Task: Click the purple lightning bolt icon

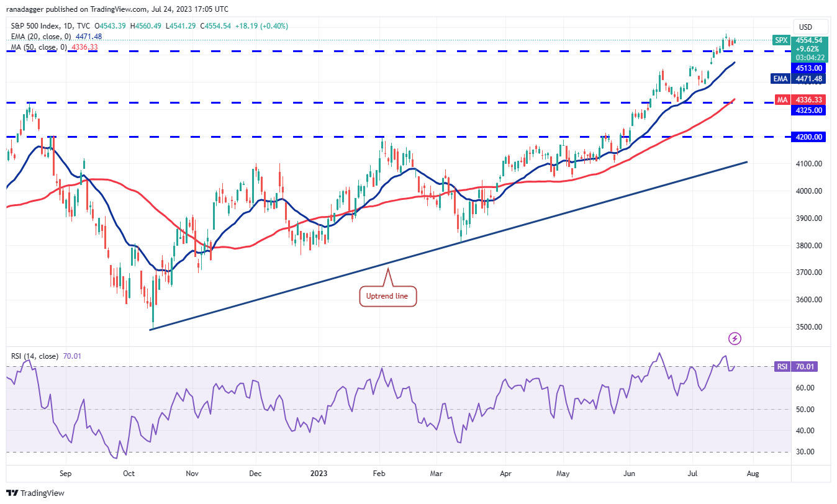Action: (x=735, y=338)
